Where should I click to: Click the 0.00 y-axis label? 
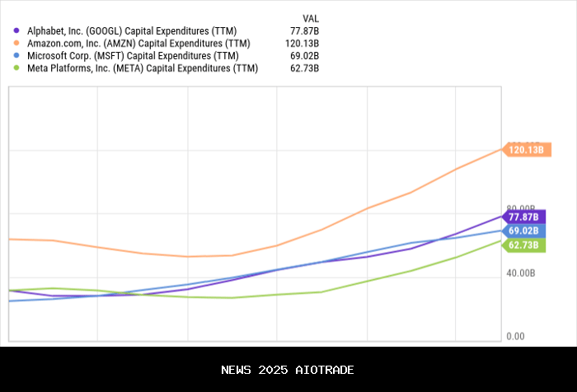[x=515, y=336]
